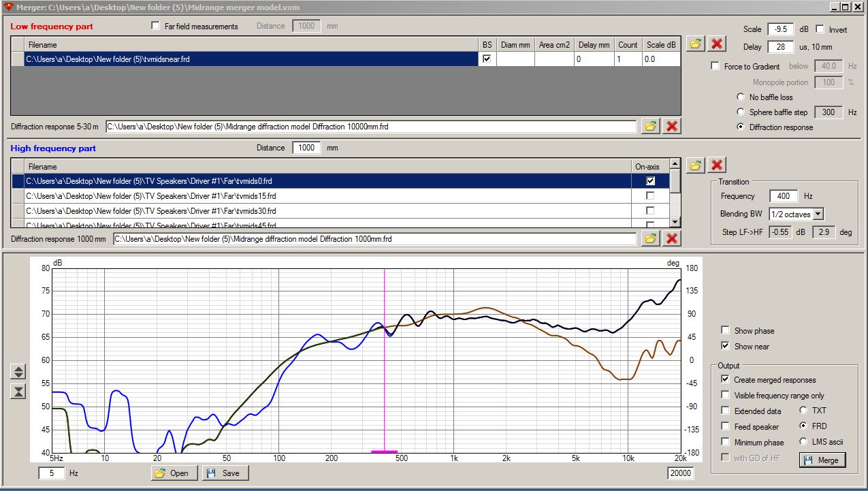Image resolution: width=868 pixels, height=491 pixels.
Task: Toggle the Invert checkbox
Action: point(820,29)
